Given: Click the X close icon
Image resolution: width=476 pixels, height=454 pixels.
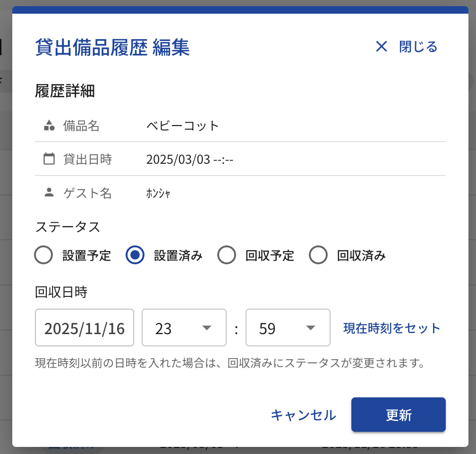Looking at the screenshot, I should (381, 47).
